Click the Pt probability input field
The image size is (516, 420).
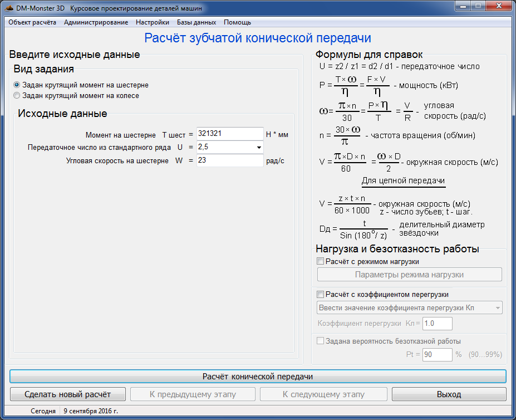click(x=438, y=355)
